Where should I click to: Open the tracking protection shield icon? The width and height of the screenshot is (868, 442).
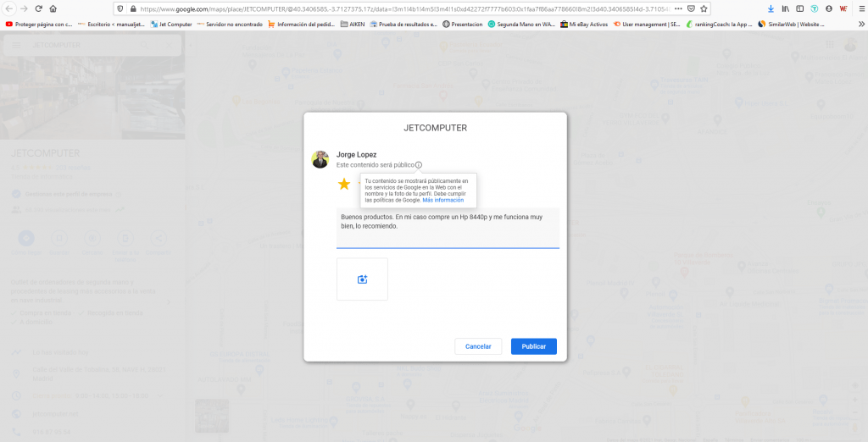[120, 8]
